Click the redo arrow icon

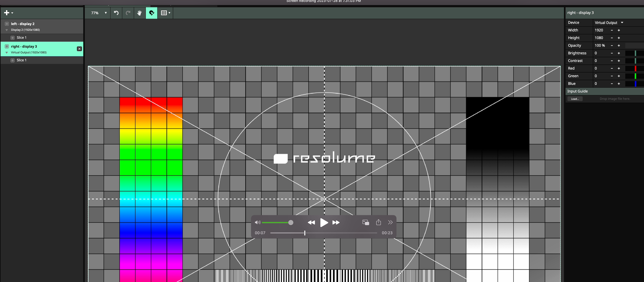(128, 13)
